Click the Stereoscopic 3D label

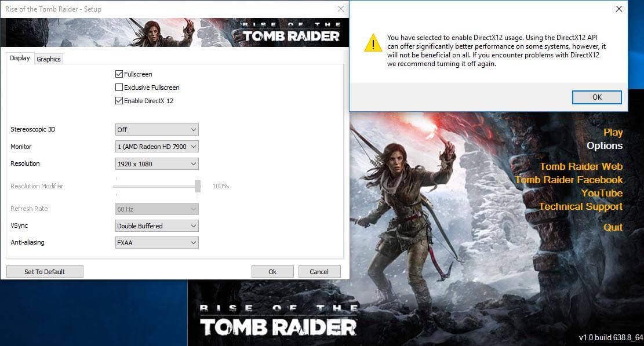33,129
